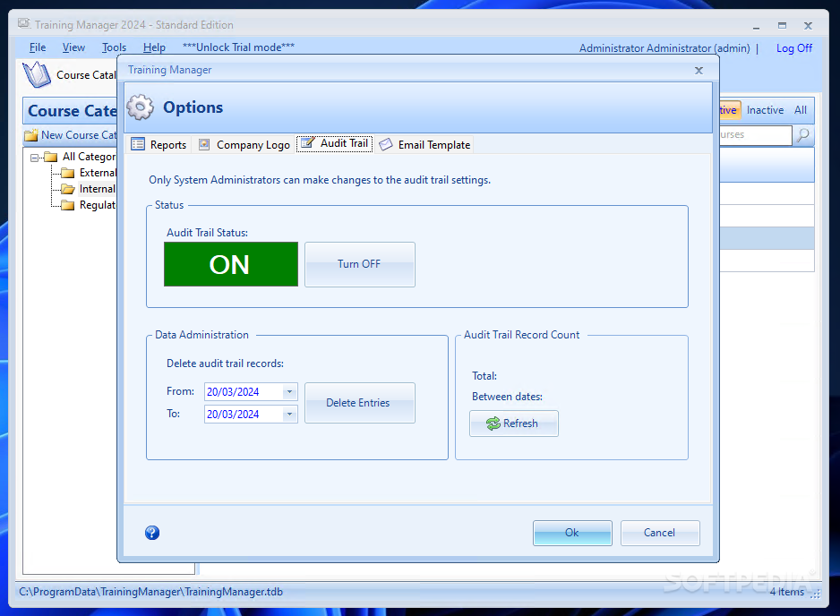The width and height of the screenshot is (840, 616).
Task: Select the Audit Trail tab
Action: [335, 143]
